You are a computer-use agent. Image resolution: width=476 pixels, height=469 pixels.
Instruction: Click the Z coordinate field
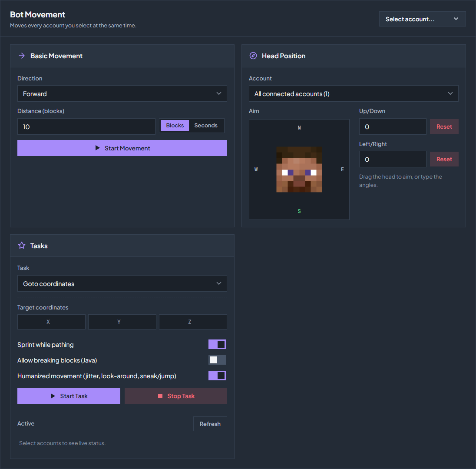coord(193,322)
